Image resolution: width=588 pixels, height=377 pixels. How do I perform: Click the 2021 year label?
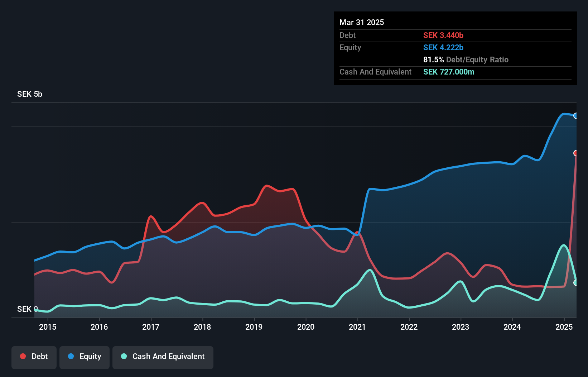357,327
